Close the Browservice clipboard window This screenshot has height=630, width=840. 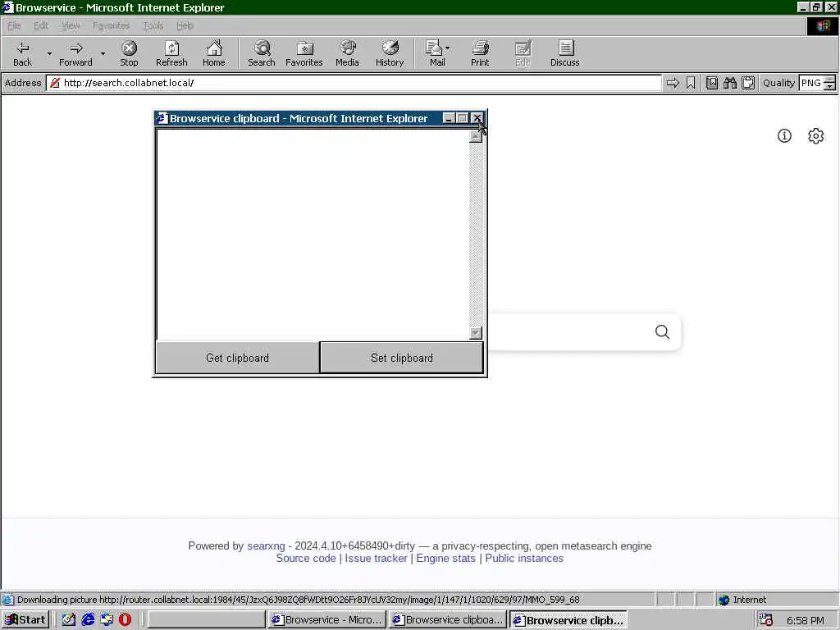click(477, 118)
